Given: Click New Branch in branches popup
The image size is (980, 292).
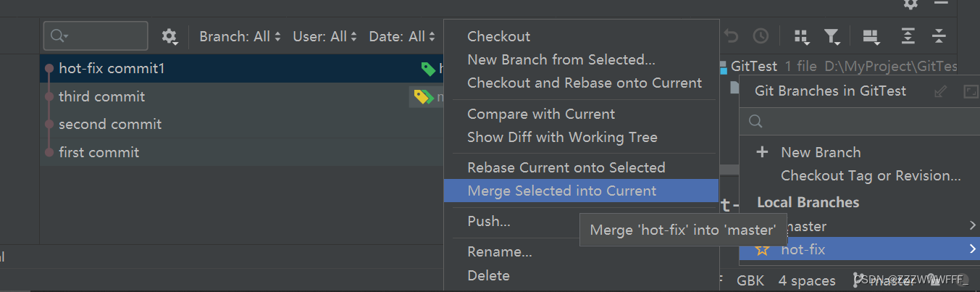Looking at the screenshot, I should click(821, 152).
